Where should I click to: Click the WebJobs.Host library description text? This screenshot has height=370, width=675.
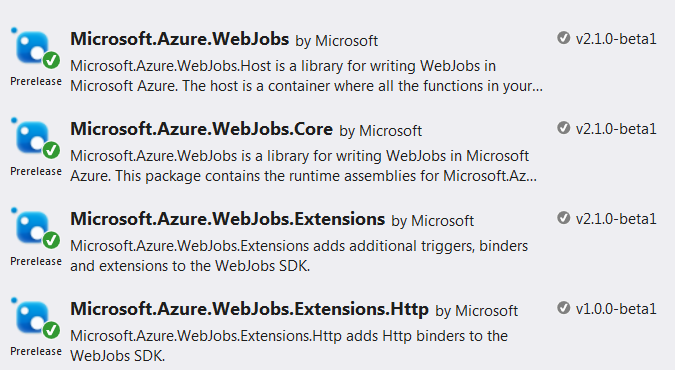pos(307,76)
